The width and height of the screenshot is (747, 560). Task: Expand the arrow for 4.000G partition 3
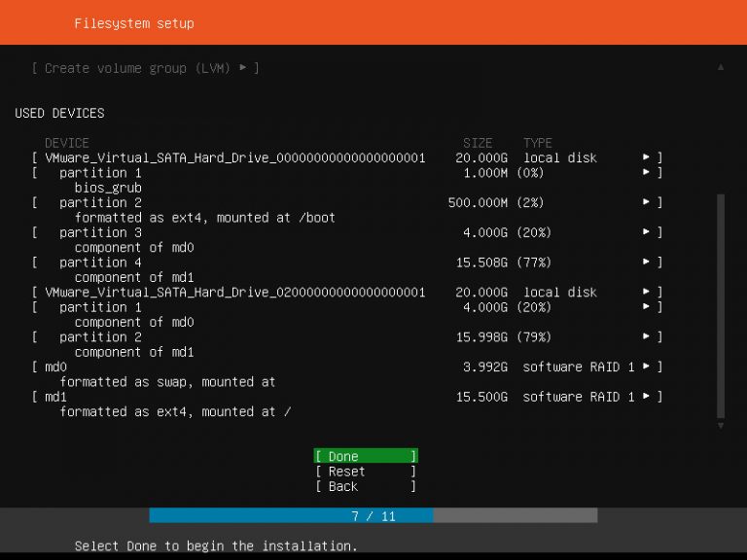coord(646,232)
